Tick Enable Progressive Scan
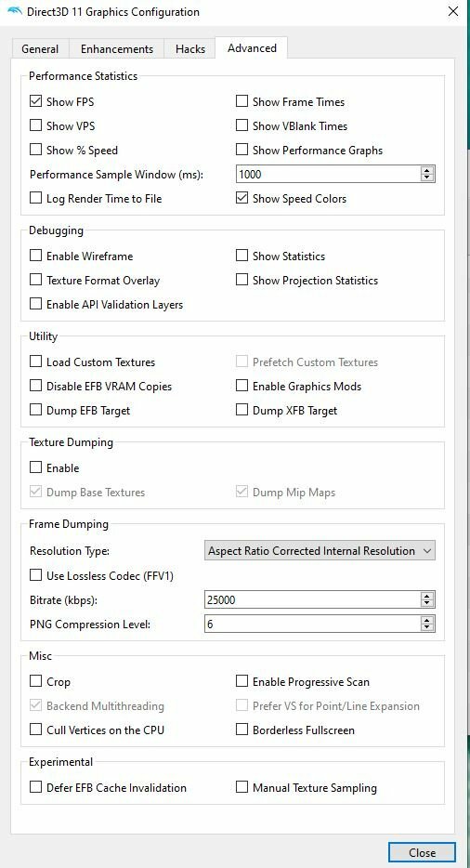Viewport: 470px width, 868px height. [x=242, y=681]
